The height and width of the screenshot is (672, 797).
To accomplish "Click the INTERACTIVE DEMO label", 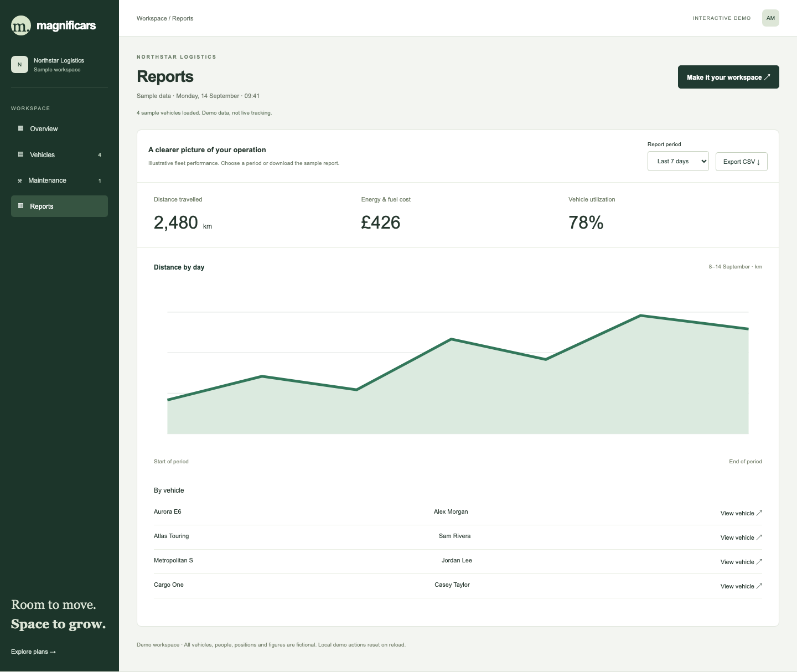I will pyautogui.click(x=722, y=18).
